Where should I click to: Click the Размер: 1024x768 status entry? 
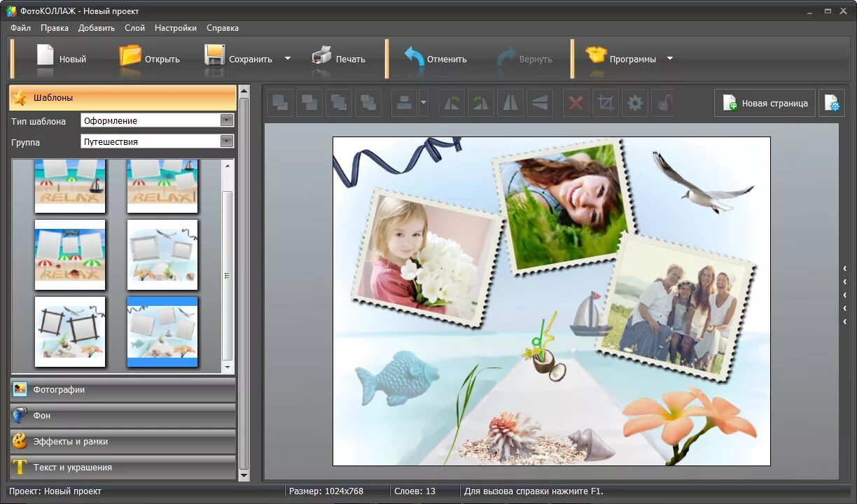326,491
